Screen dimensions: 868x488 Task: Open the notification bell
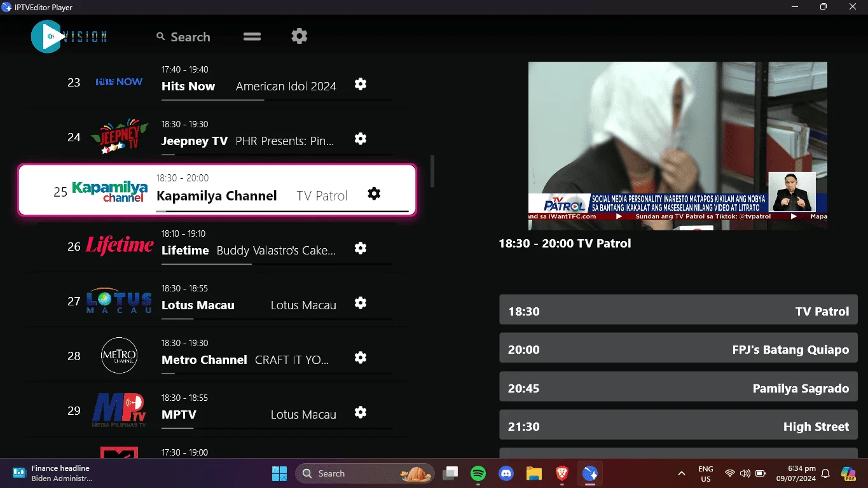pyautogui.click(x=825, y=473)
